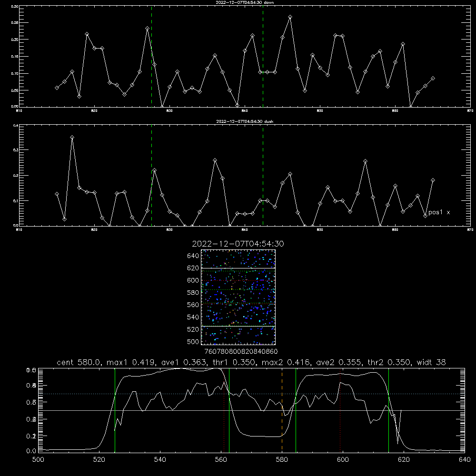Click the 500 label on bottom plot x-axis
The height and width of the screenshot is (476, 476).
tap(38, 460)
